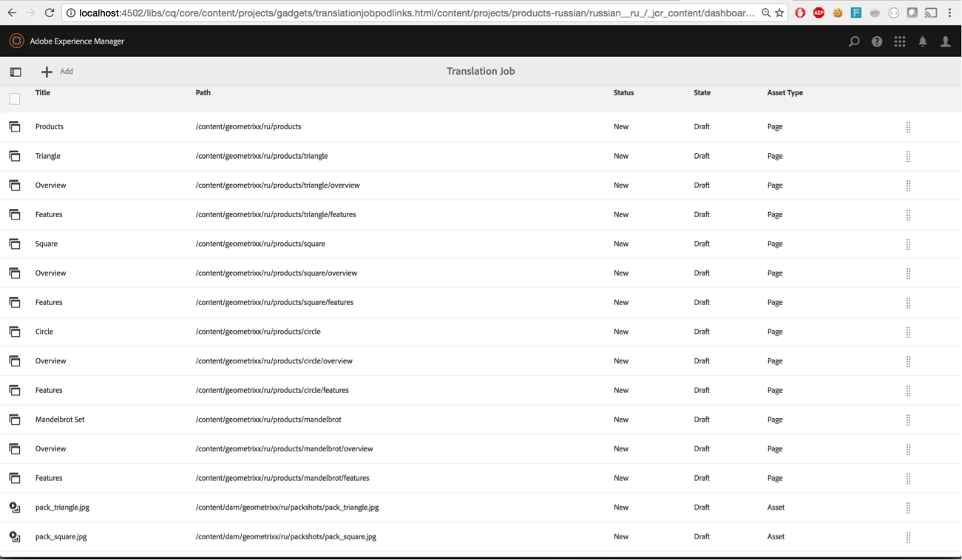
Task: Toggle the side rail panel icon
Action: click(16, 72)
